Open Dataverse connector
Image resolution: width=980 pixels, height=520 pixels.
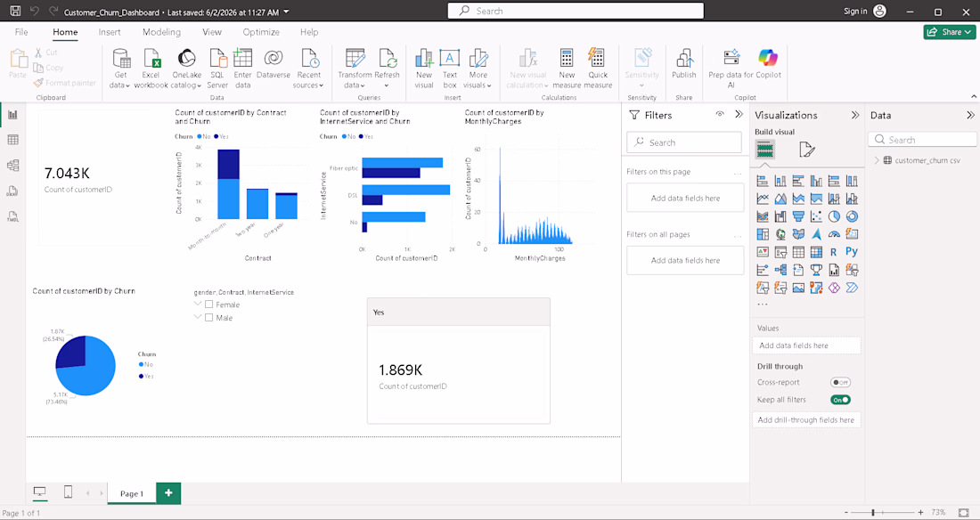point(274,64)
